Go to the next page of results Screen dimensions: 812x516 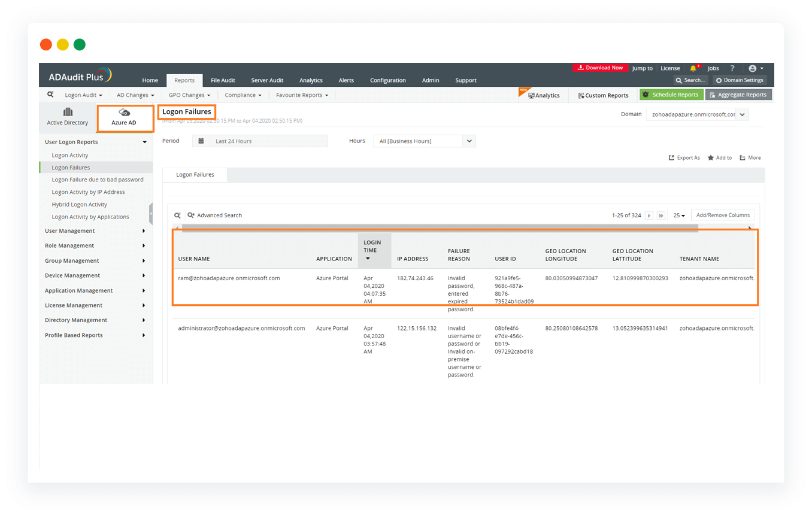tap(649, 215)
